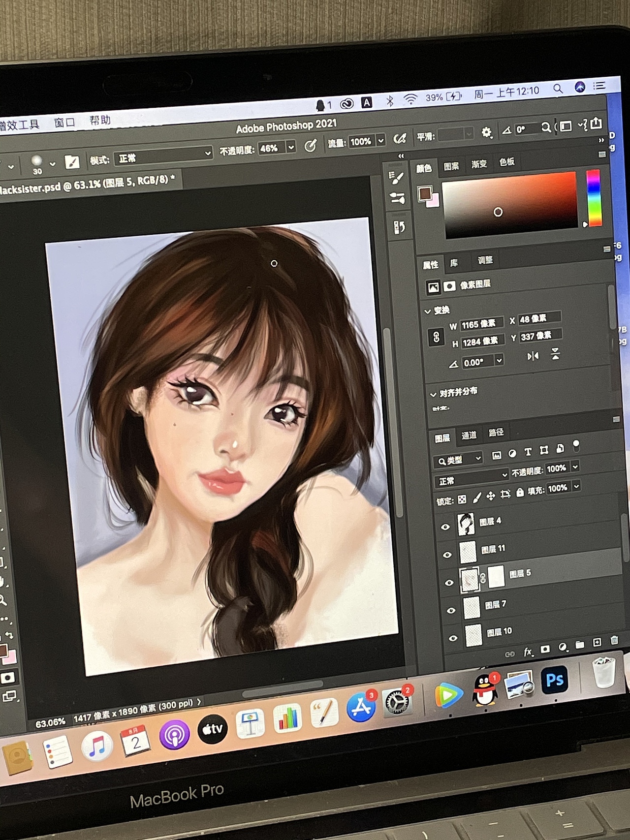The image size is (630, 840).
Task: Hide layer 图层 7
Action: tap(451, 611)
